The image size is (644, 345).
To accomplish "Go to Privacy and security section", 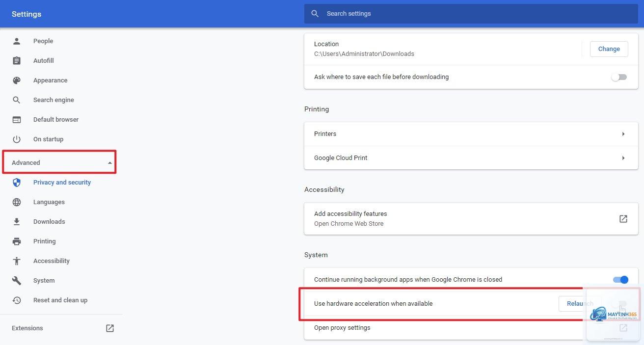I will pyautogui.click(x=61, y=183).
